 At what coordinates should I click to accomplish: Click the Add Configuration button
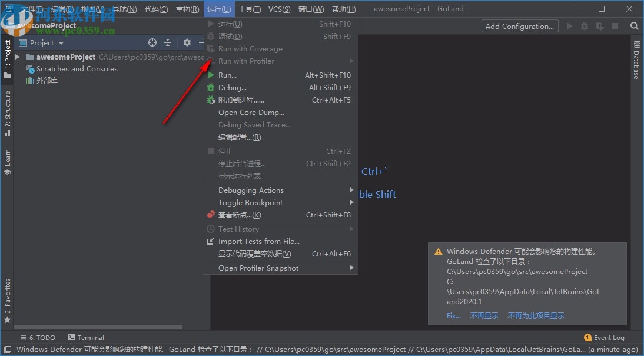point(519,26)
